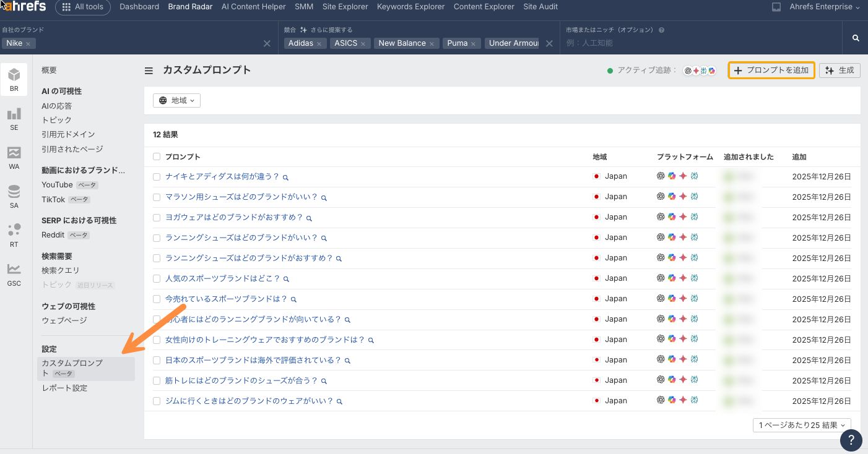This screenshot has height=454, width=868.
Task: Toggle the hamburger menu beside カスタムプロンプト
Action: pos(149,71)
